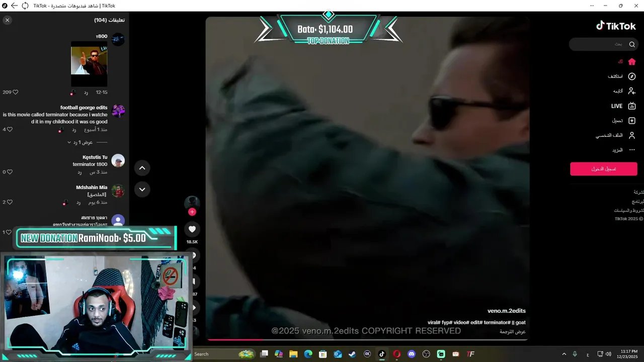
Task: Open Task View in the taskbar
Action: 264,354
